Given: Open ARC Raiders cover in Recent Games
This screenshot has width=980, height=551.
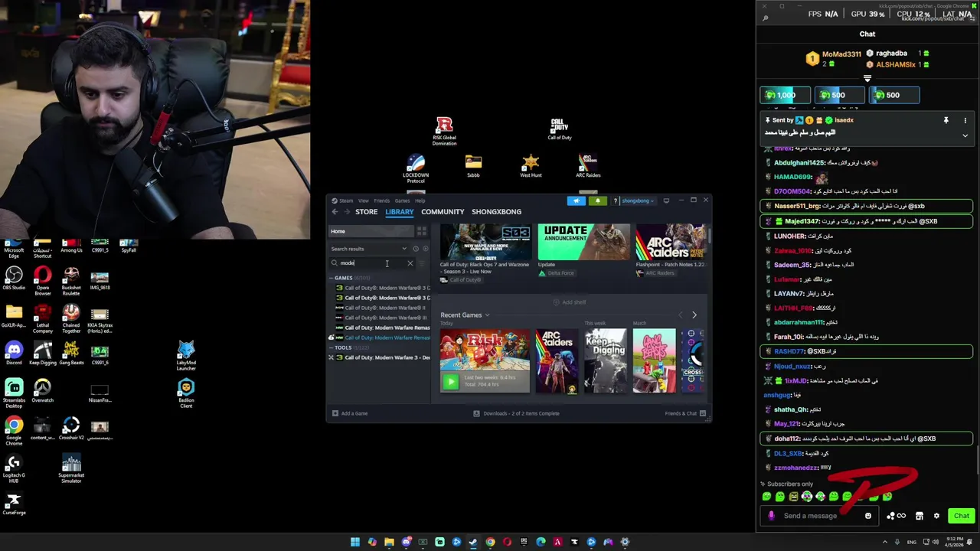Looking at the screenshot, I should (557, 360).
